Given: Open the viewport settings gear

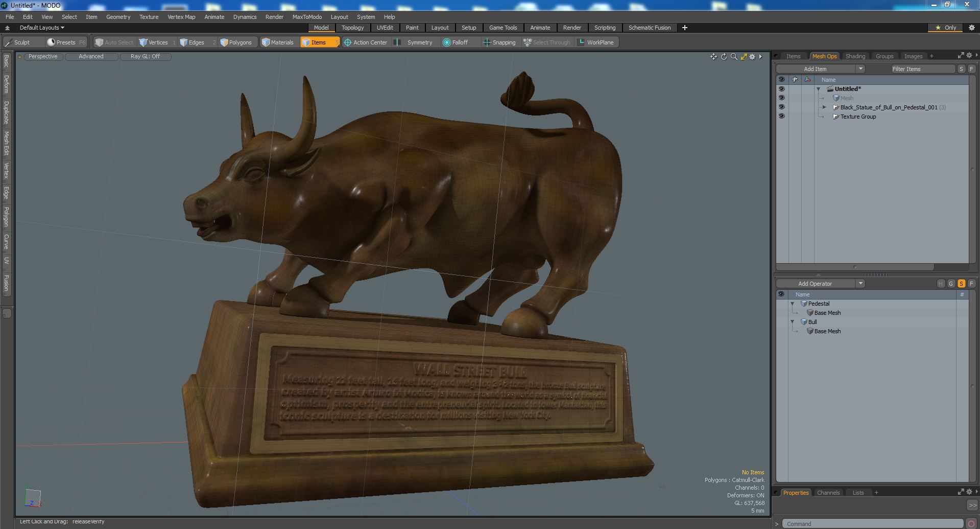Looking at the screenshot, I should pyautogui.click(x=752, y=57).
